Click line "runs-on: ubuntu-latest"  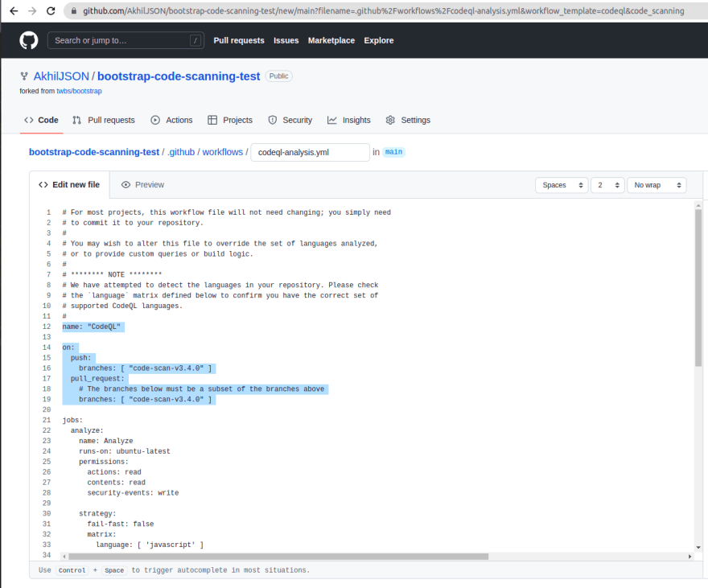[x=125, y=451]
